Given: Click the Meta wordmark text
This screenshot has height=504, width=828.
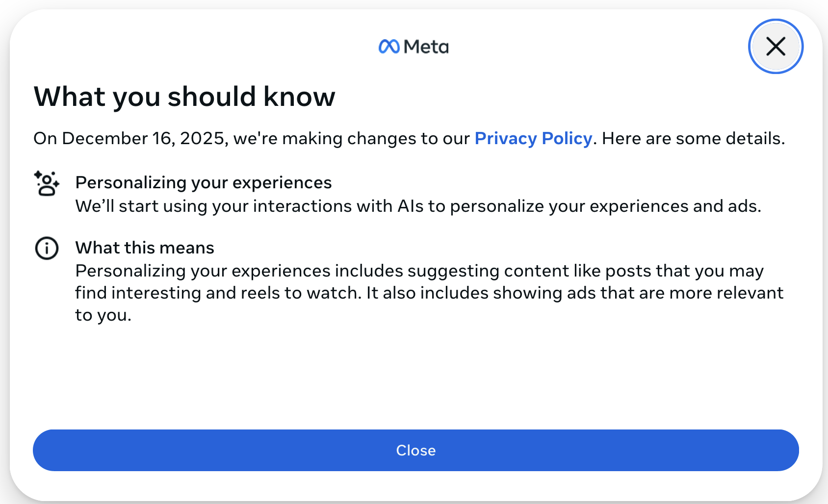Looking at the screenshot, I should pos(426,47).
